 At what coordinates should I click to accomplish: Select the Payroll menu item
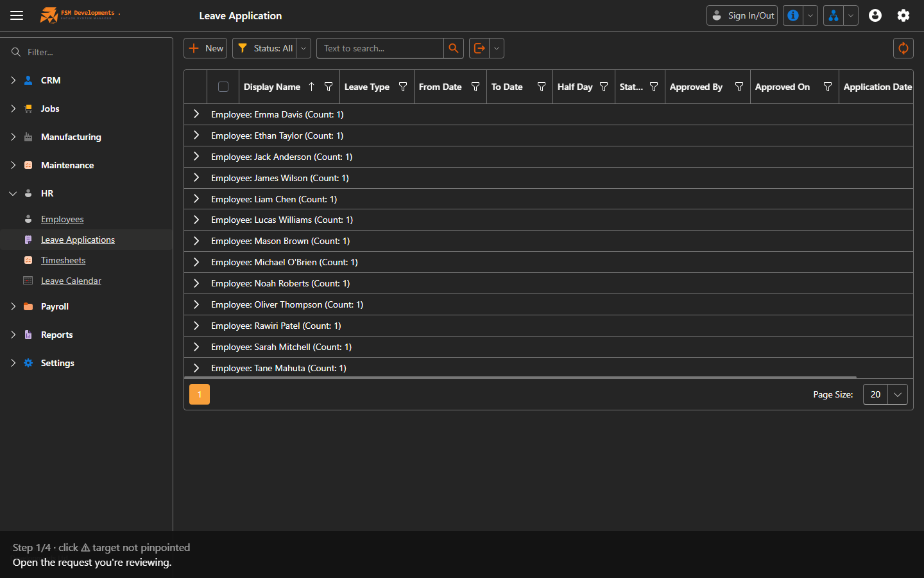(x=55, y=306)
